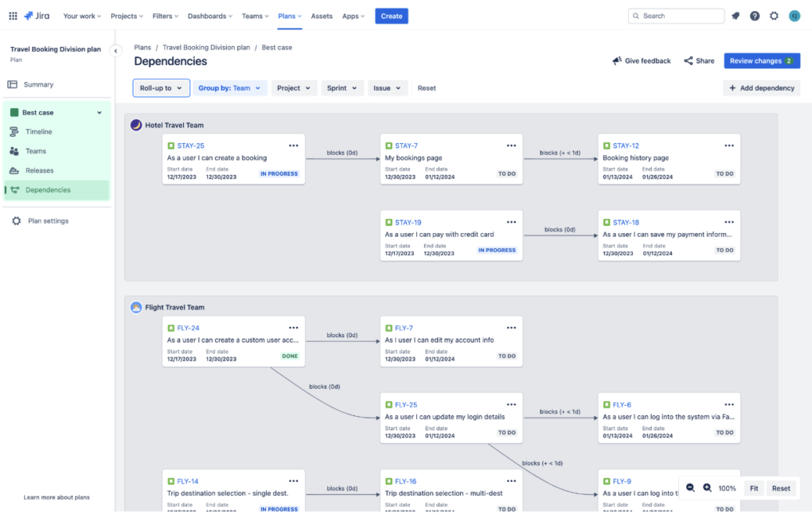Click Add dependency button

(762, 88)
